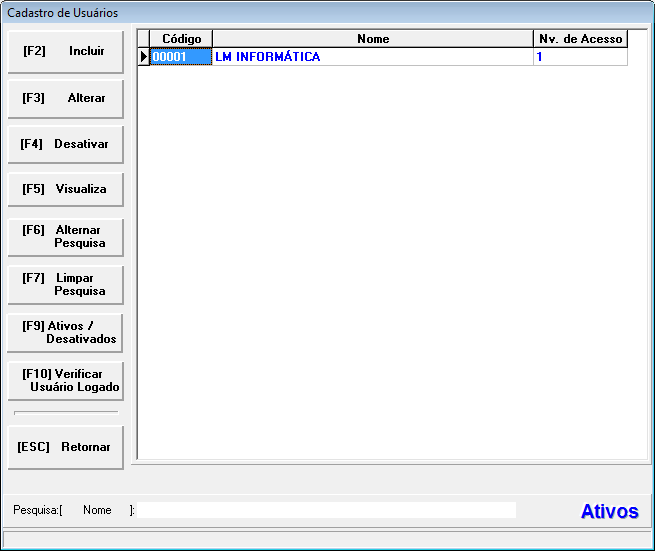This screenshot has height=551, width=655.
Task: Click the LM INFORMÁTICA name cell
Action: [x=372, y=57]
